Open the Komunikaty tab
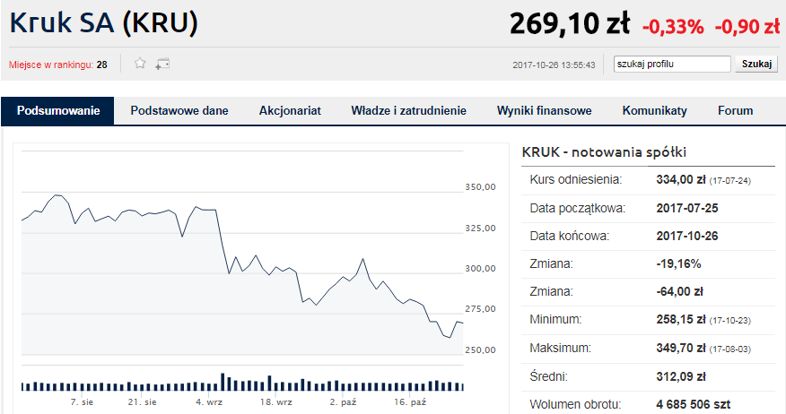 [654, 111]
